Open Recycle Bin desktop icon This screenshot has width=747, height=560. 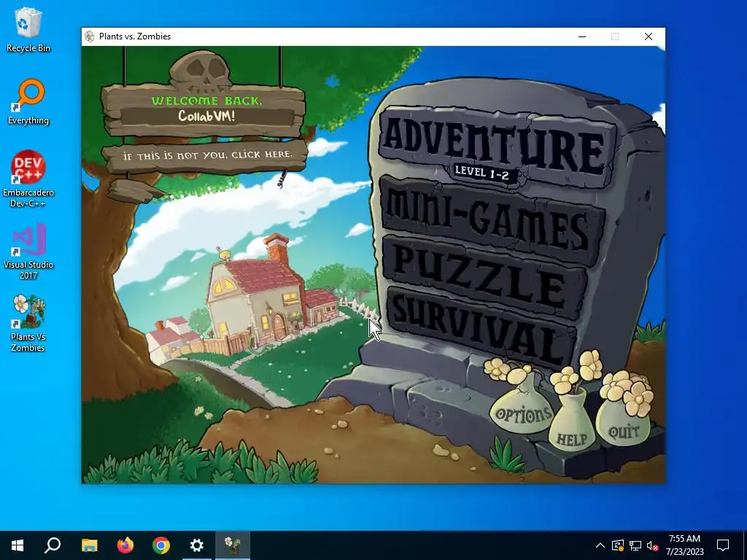pyautogui.click(x=28, y=29)
